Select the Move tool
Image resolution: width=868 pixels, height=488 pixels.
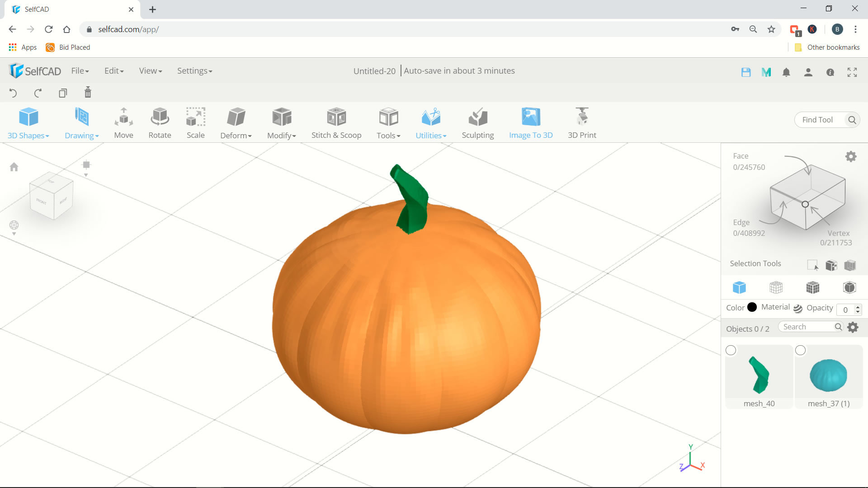pyautogui.click(x=123, y=122)
